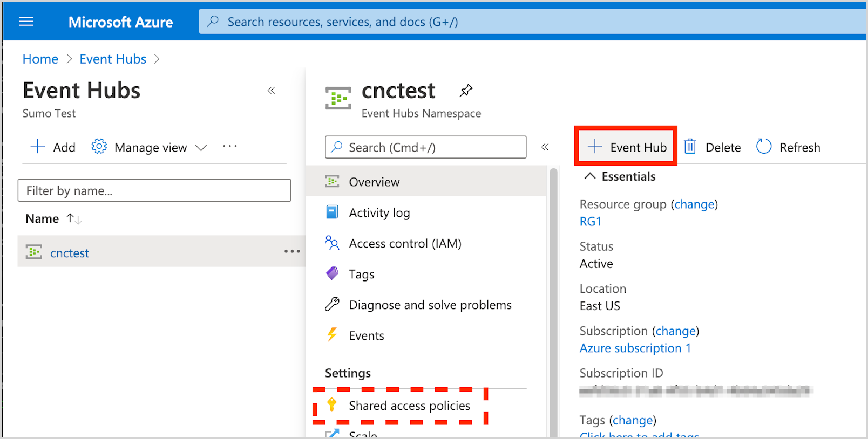The height and width of the screenshot is (439, 868).
Task: Open toolbar ellipsis next to Manage view
Action: coord(230,147)
